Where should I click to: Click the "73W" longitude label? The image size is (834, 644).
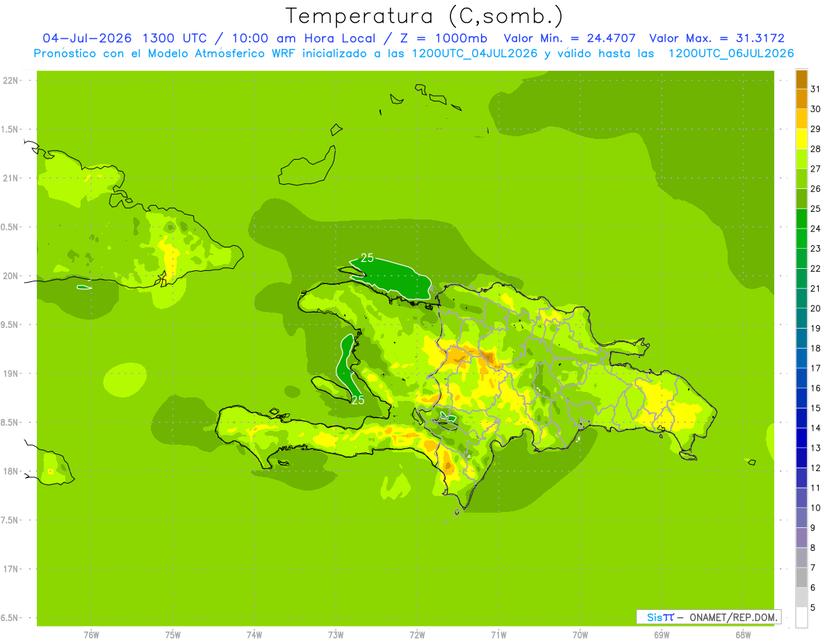[x=336, y=634]
